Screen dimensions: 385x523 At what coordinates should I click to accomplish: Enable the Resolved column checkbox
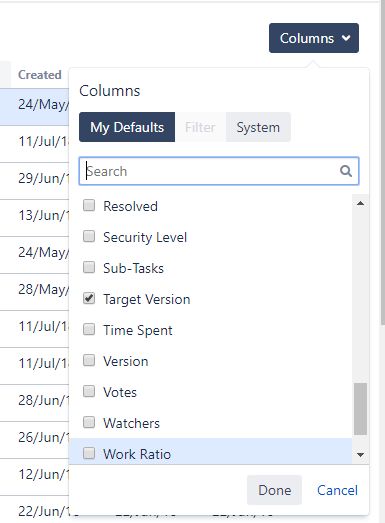tap(89, 205)
